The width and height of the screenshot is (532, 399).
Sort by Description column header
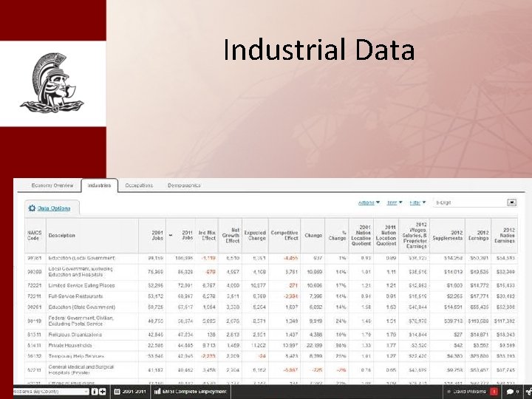point(92,236)
